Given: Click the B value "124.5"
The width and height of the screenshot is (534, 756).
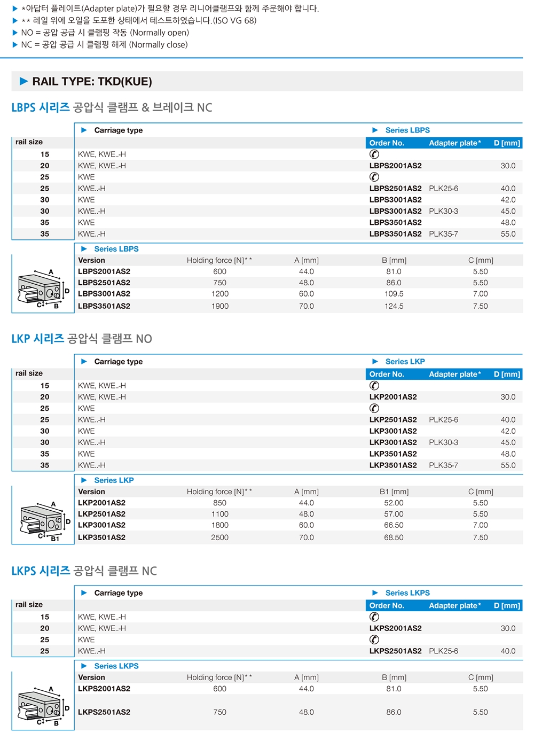Looking at the screenshot, I should pos(394,306).
